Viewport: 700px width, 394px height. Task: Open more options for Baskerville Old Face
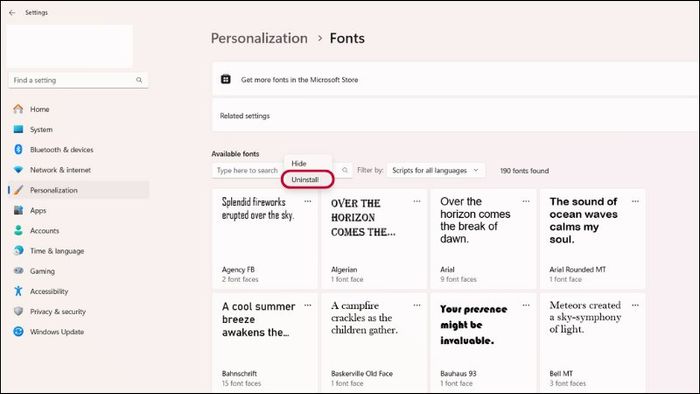[417, 306]
